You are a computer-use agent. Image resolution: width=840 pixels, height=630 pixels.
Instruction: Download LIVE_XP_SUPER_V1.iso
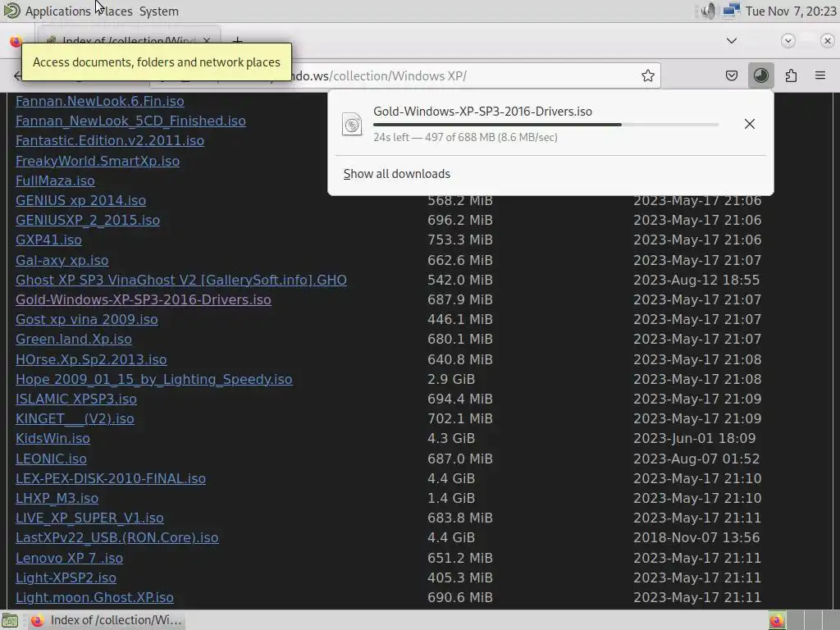point(90,518)
